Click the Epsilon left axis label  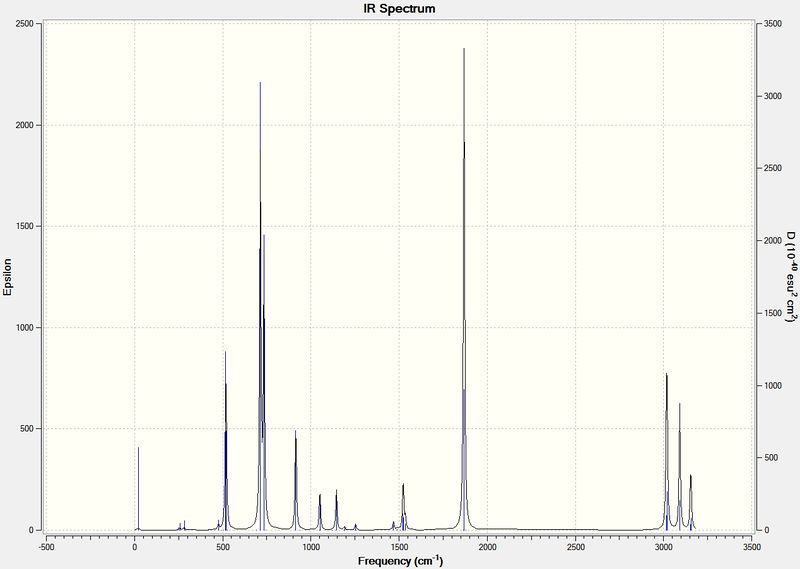pos(8,277)
